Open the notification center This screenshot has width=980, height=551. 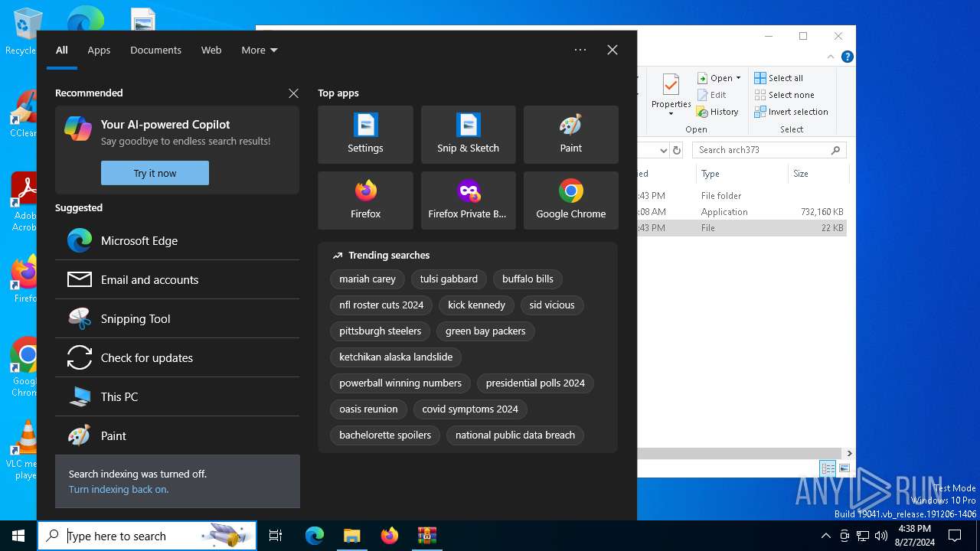tap(955, 536)
